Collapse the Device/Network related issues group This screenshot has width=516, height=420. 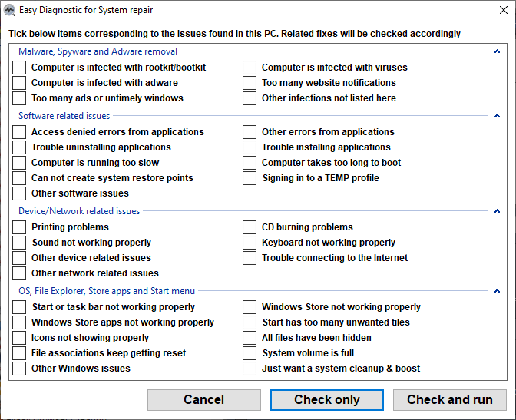[x=497, y=211]
